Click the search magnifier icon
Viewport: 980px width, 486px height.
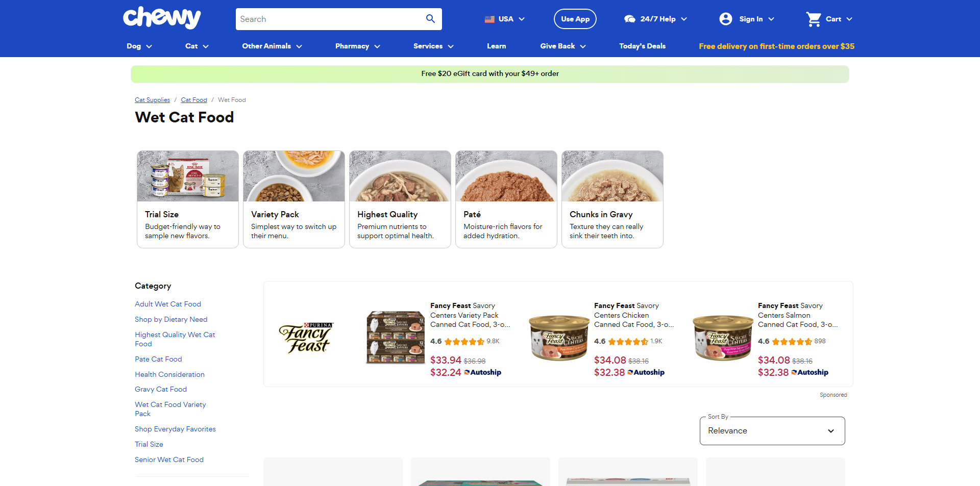pyautogui.click(x=430, y=19)
